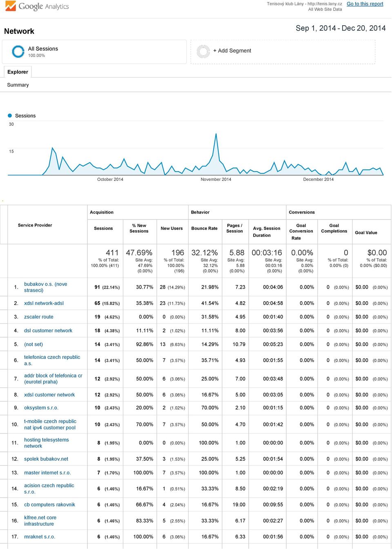The height and width of the screenshot is (549, 392).
Task: Select the Summary sub-tab
Action: [18, 85]
